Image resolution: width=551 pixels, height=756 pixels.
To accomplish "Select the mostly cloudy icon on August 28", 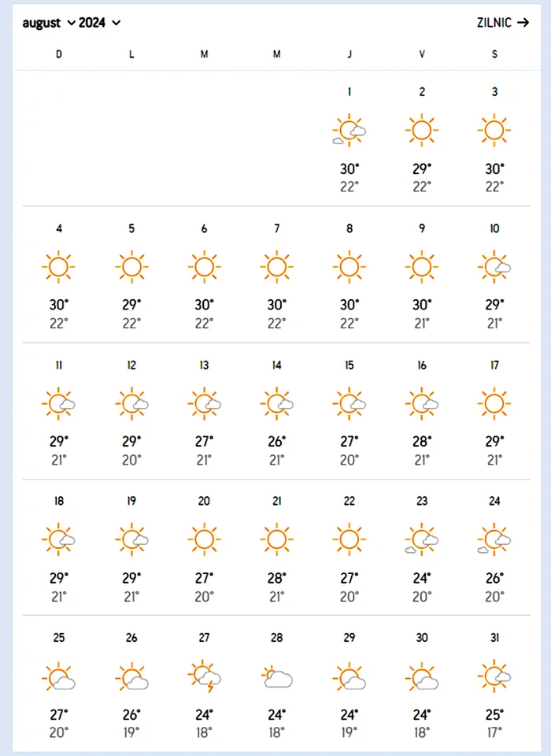I will [277, 676].
